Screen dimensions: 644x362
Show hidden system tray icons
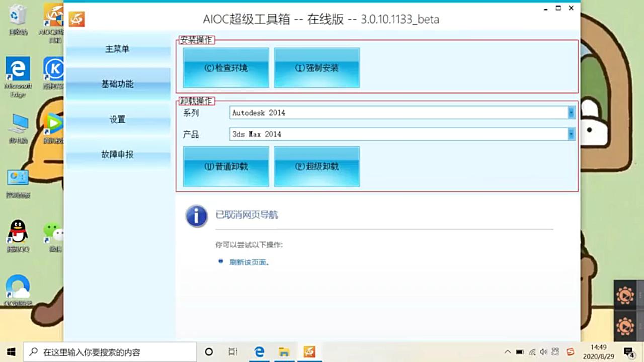click(x=507, y=352)
